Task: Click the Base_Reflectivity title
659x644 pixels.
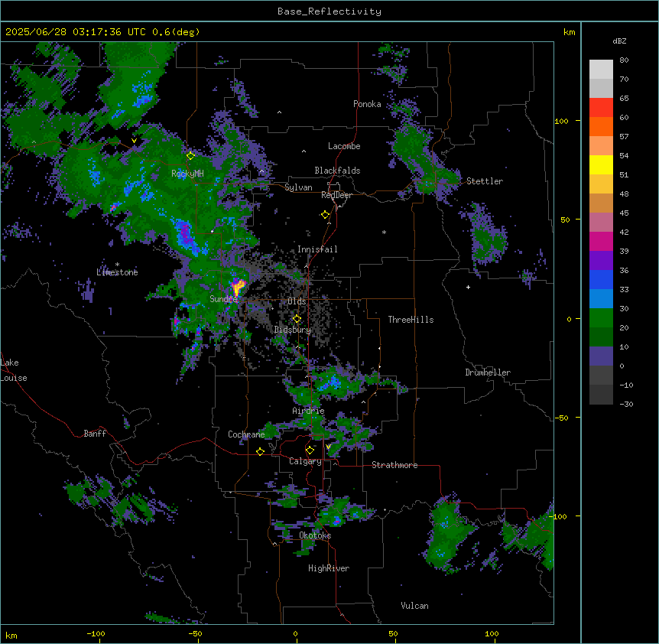Action: coord(329,11)
